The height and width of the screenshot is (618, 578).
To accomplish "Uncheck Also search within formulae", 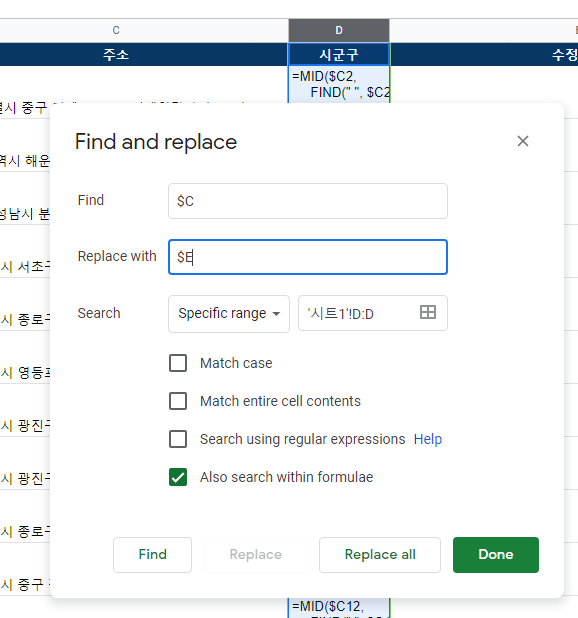I will pos(178,477).
